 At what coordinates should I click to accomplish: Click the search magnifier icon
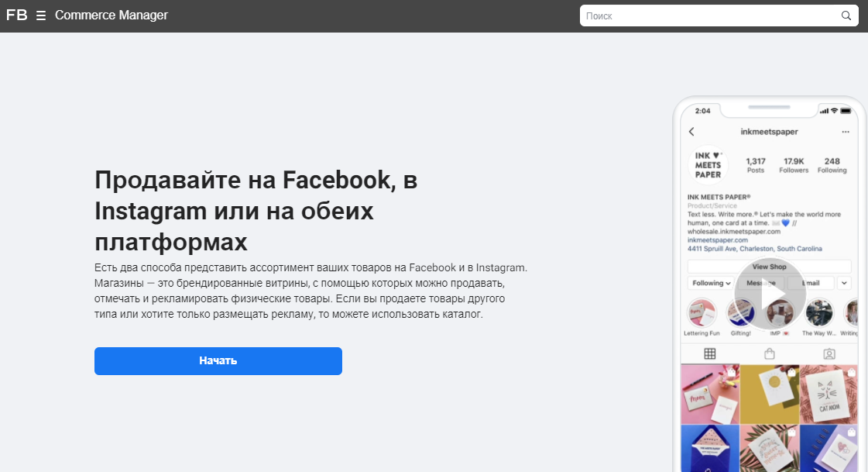pyautogui.click(x=846, y=16)
